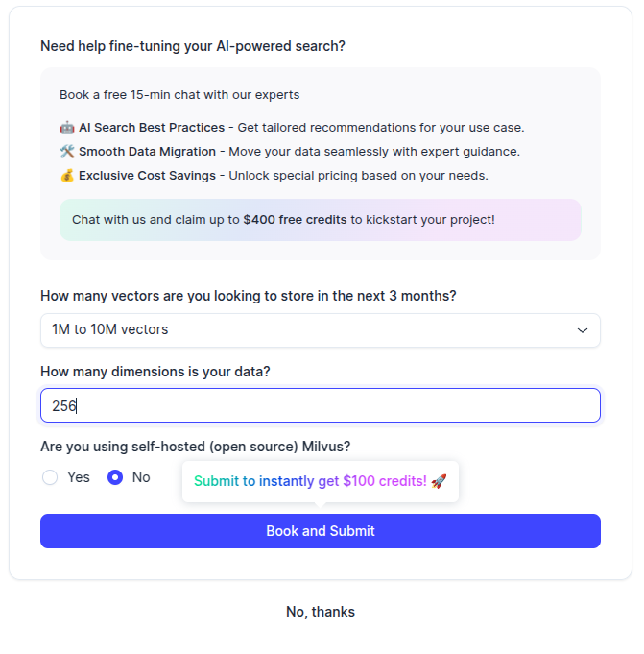Click the $100 credits tooltip text
This screenshot has width=644, height=654.
(310, 481)
